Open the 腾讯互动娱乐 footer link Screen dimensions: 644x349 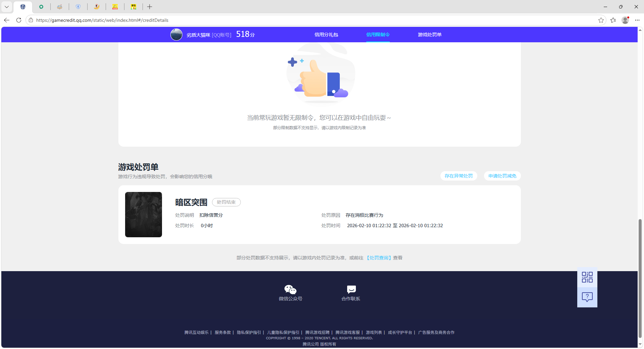[197, 333]
